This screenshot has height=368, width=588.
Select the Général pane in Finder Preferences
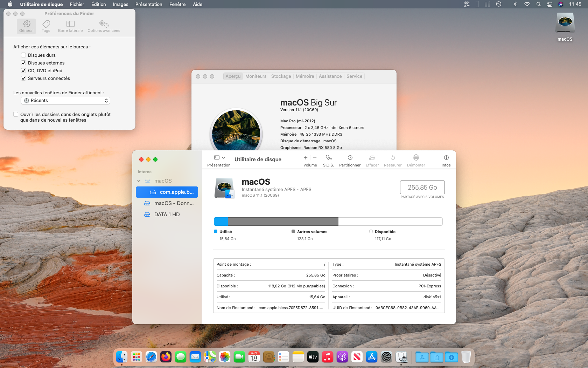(x=27, y=26)
